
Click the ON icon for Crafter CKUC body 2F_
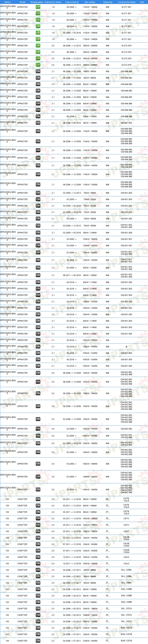[38, 564]
